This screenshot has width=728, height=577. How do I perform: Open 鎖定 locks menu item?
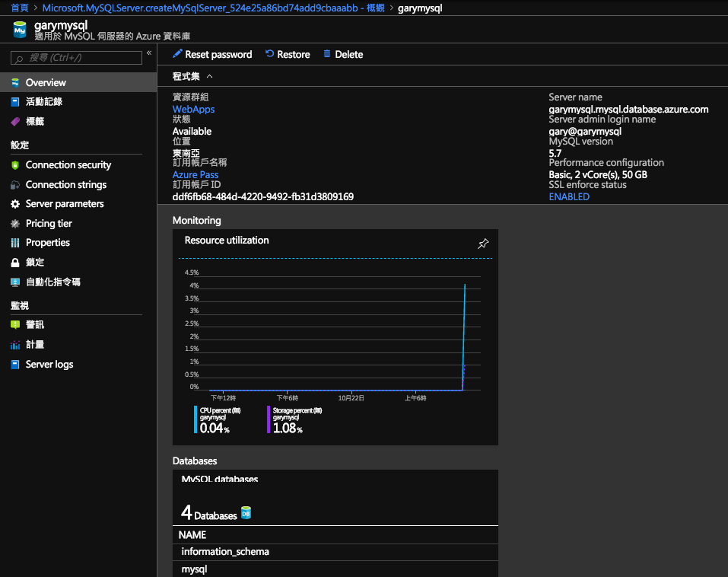[x=78, y=263]
